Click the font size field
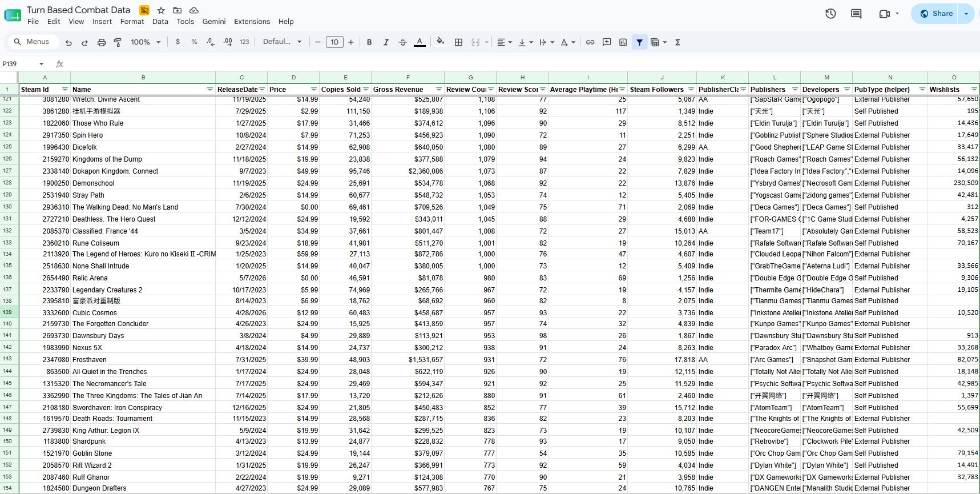 coord(334,42)
